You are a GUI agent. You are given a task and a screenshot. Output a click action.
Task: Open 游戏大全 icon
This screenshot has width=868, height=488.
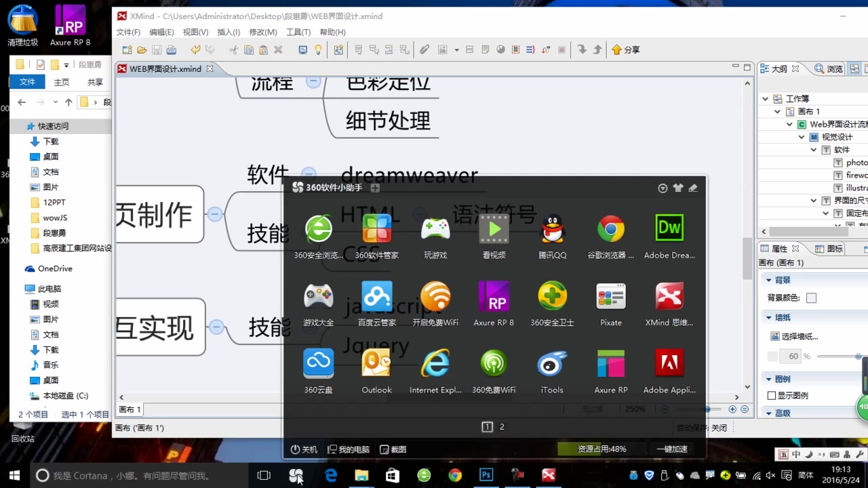coord(319,304)
